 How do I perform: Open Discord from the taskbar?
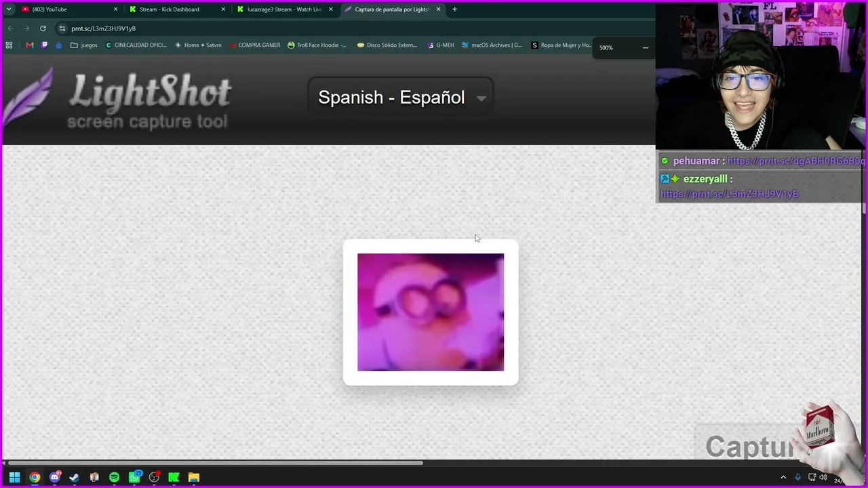click(x=55, y=477)
